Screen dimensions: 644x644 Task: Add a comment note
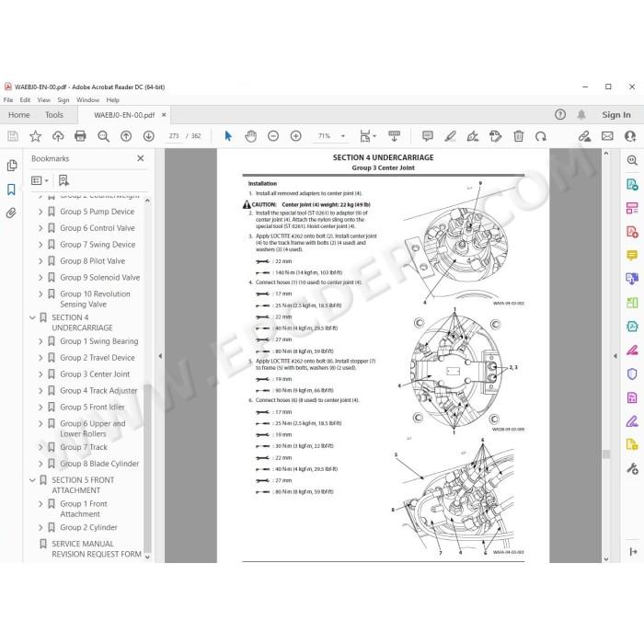(428, 136)
